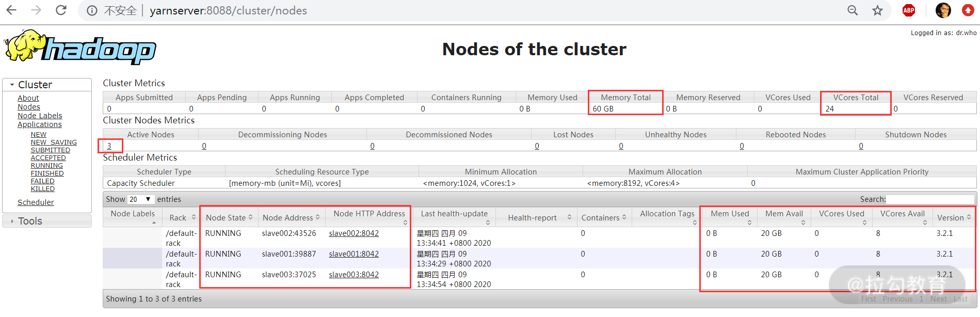Sort table by Node HTTP Address column
The height and width of the screenshot is (317, 980).
coord(405,223)
